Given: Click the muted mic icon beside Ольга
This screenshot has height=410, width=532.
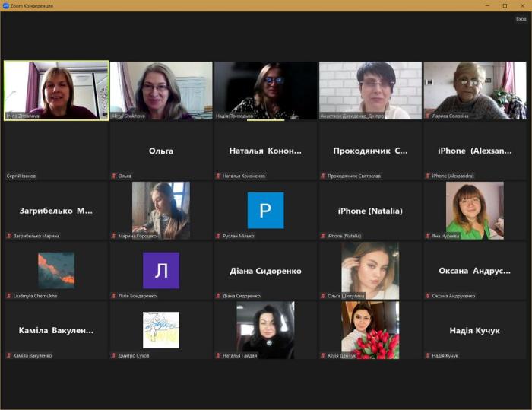Looking at the screenshot, I should [x=114, y=176].
